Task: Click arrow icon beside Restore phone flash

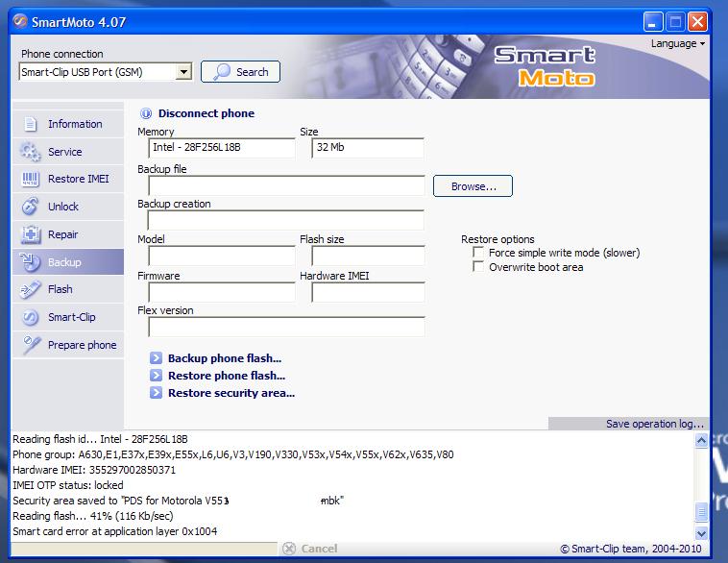Action: pos(156,376)
